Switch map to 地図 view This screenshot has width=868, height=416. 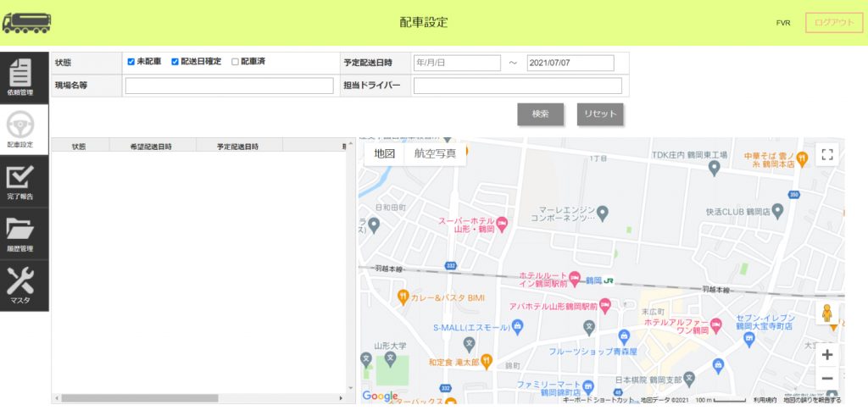click(385, 154)
